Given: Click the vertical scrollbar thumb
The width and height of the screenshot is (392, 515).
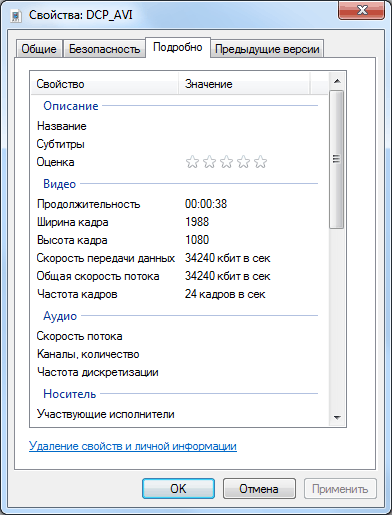Looking at the screenshot, I should pyautogui.click(x=337, y=159).
